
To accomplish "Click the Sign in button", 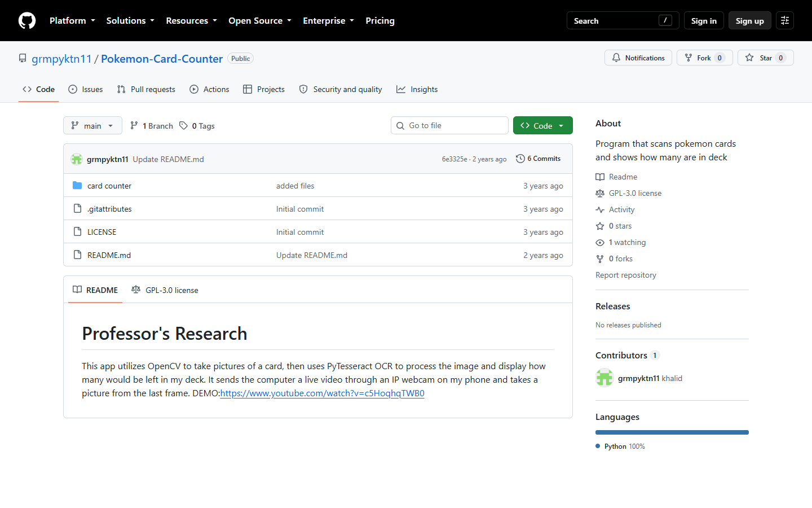I will tap(704, 21).
